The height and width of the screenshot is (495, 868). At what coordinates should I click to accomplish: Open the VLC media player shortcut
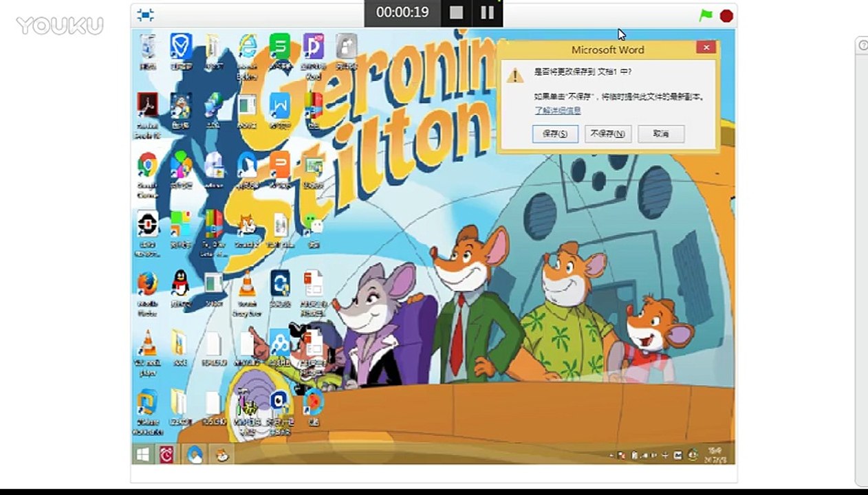pyautogui.click(x=147, y=343)
